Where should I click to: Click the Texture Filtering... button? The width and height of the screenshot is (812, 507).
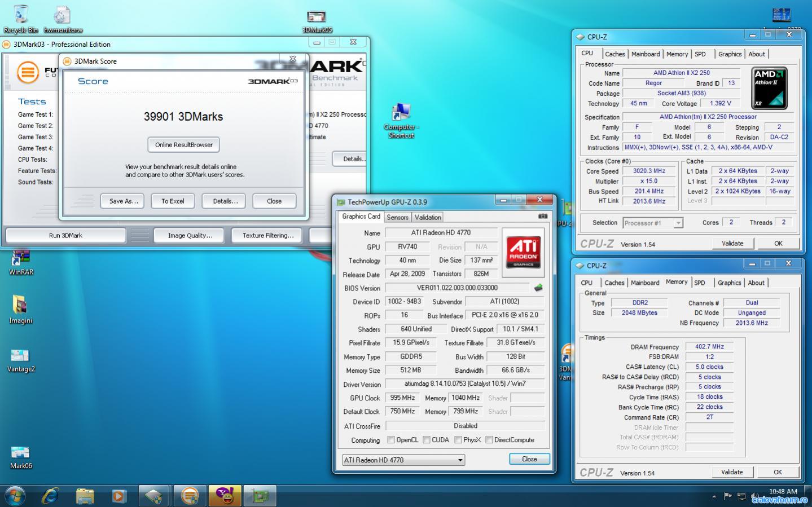268,235
